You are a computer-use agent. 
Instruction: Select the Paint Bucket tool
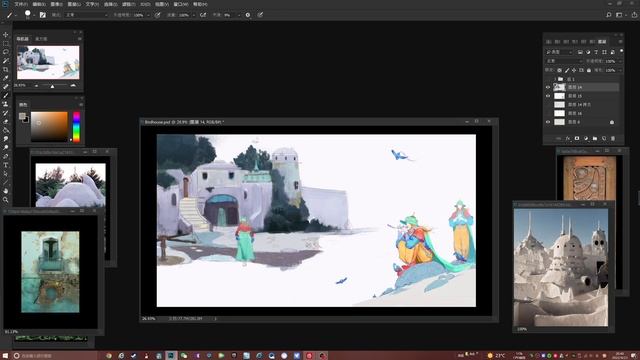6,130
